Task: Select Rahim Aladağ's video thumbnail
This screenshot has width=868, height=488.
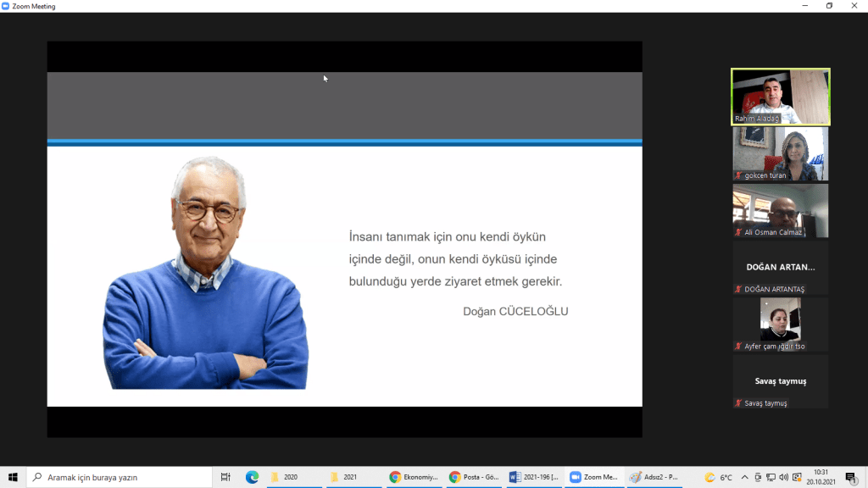Action: 780,96
